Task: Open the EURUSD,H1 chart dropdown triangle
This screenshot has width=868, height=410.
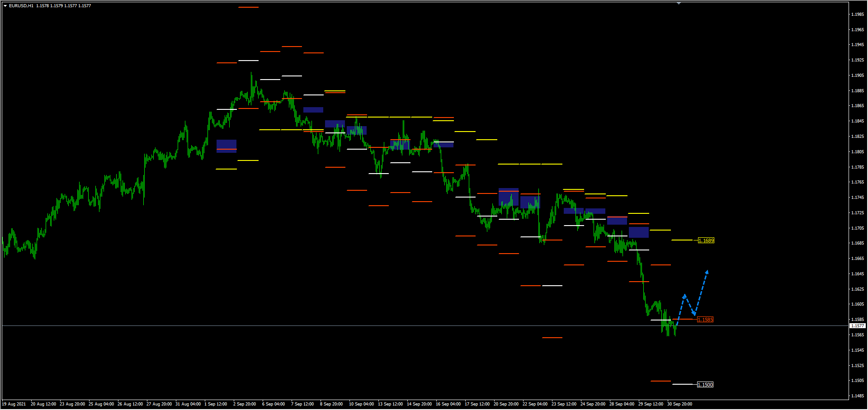Action: pyautogui.click(x=5, y=6)
